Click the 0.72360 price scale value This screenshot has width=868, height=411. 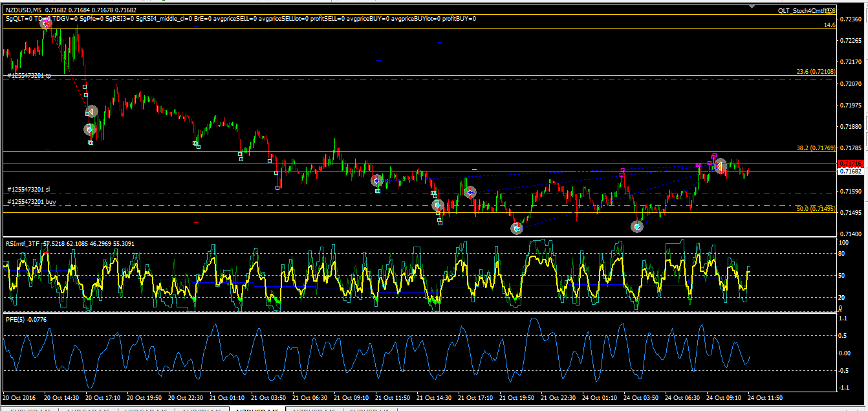(849, 19)
